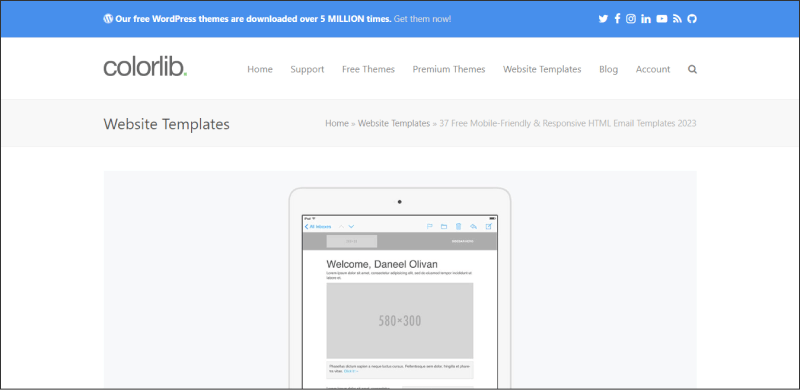Open the Facebook social icon
800x390 pixels.
pos(617,19)
